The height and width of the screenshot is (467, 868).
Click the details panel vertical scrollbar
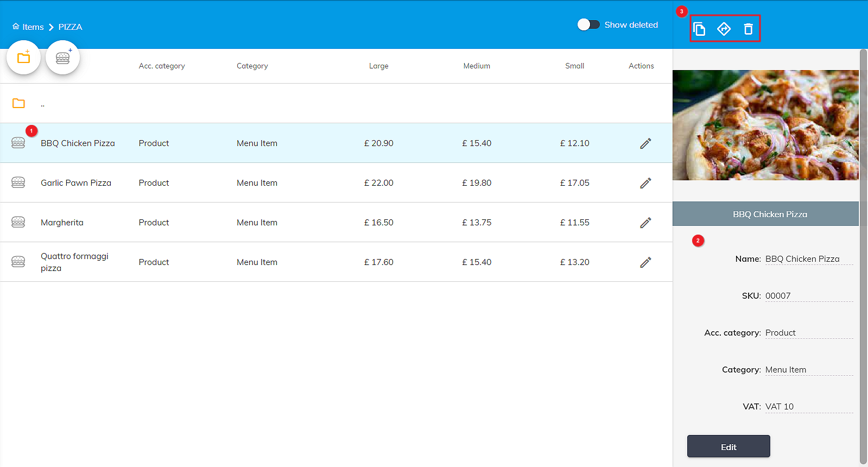(863, 255)
